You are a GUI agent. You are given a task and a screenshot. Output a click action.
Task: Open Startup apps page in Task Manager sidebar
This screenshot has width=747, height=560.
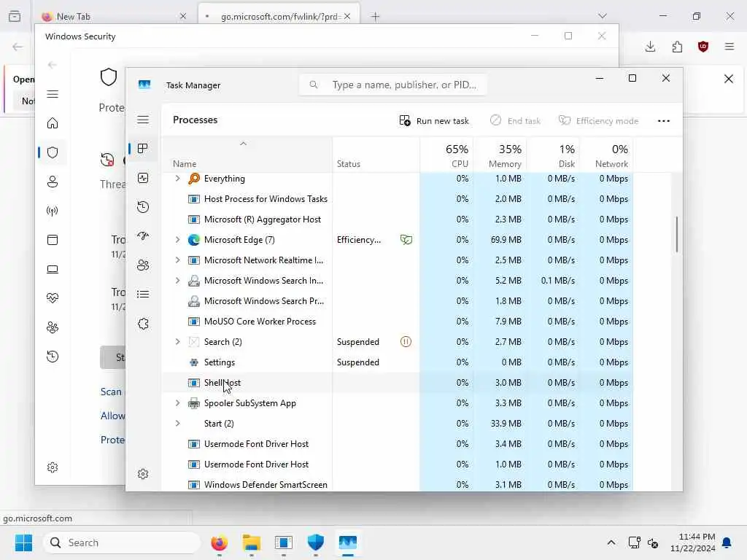coord(143,236)
